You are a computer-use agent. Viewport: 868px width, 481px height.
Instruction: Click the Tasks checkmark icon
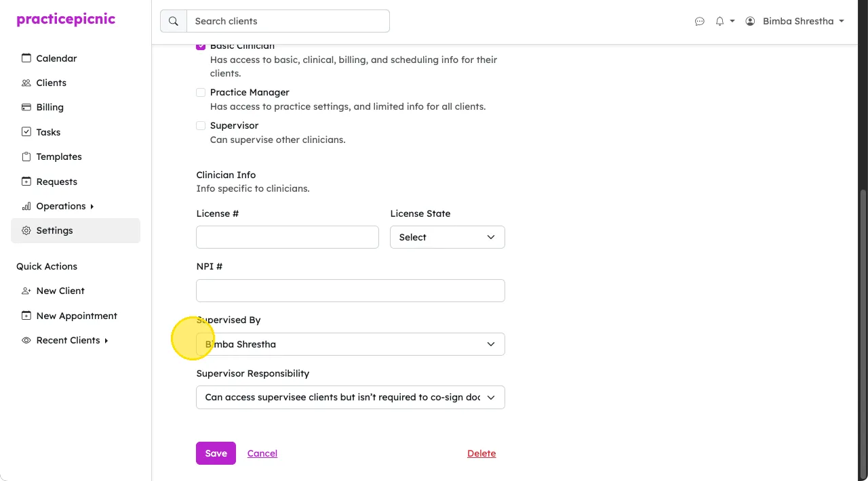(x=26, y=132)
